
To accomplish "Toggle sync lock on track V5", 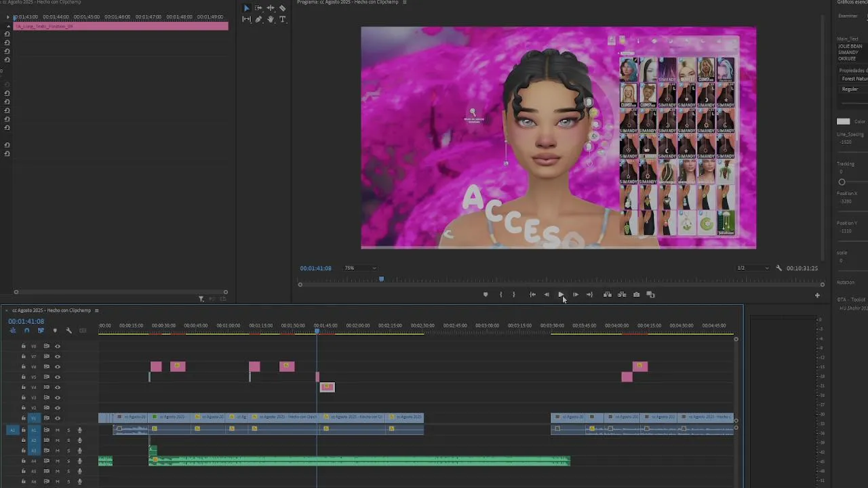I will [47, 377].
